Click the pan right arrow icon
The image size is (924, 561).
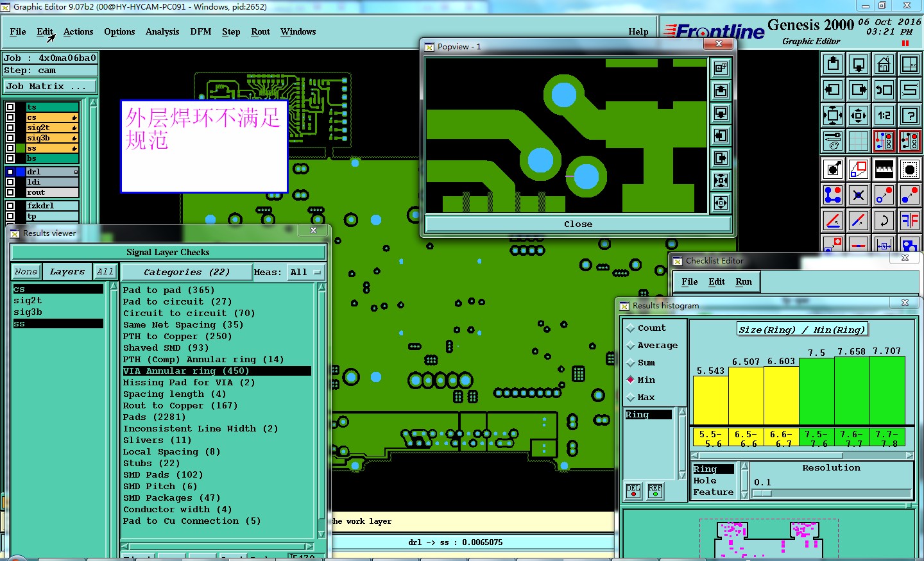coord(859,90)
